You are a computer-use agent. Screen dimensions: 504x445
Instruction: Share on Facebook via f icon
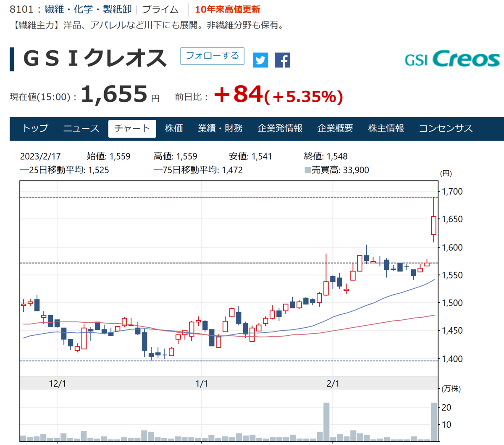pyautogui.click(x=283, y=60)
